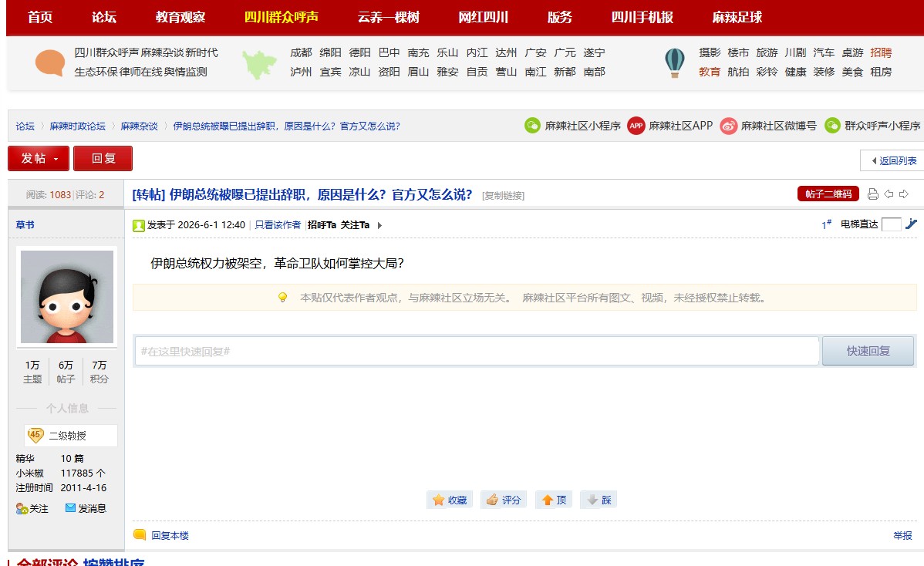Click the orange speech bubble icon
Image resolution: width=924 pixels, height=566 pixels.
click(50, 62)
